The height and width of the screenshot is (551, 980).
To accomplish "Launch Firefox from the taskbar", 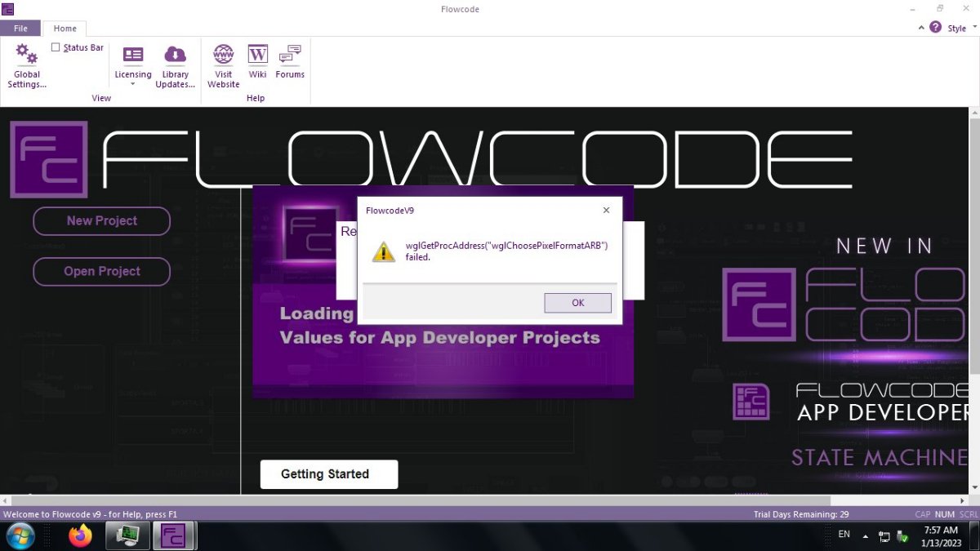I will [x=80, y=536].
